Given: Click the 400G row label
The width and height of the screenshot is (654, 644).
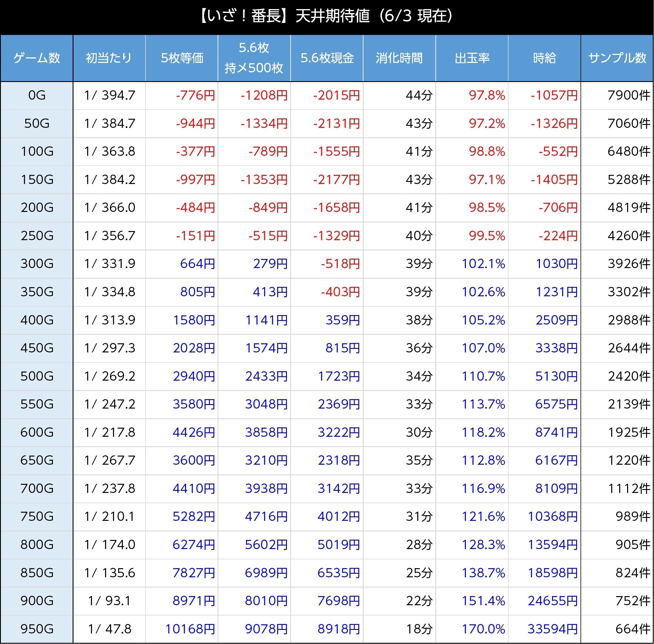Looking at the screenshot, I should click(x=36, y=320).
